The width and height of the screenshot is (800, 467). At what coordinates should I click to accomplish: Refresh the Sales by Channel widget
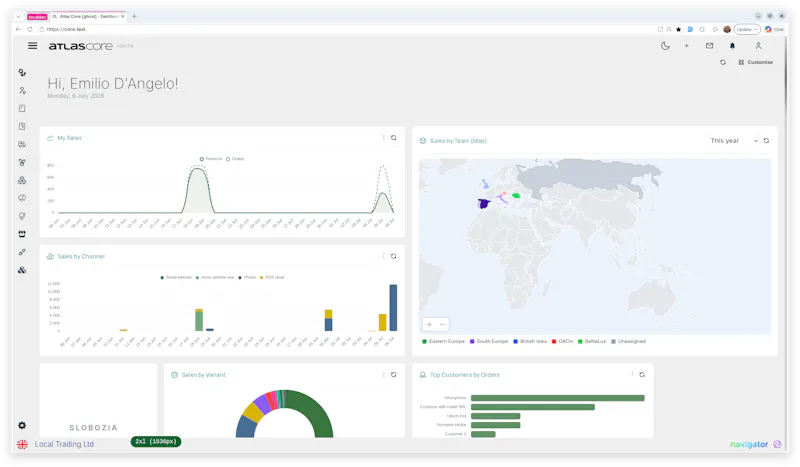pos(393,256)
